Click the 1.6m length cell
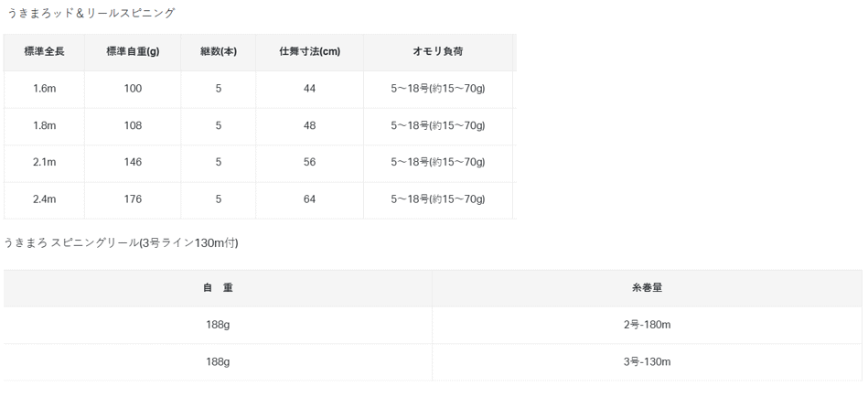The width and height of the screenshot is (868, 397). (44, 89)
